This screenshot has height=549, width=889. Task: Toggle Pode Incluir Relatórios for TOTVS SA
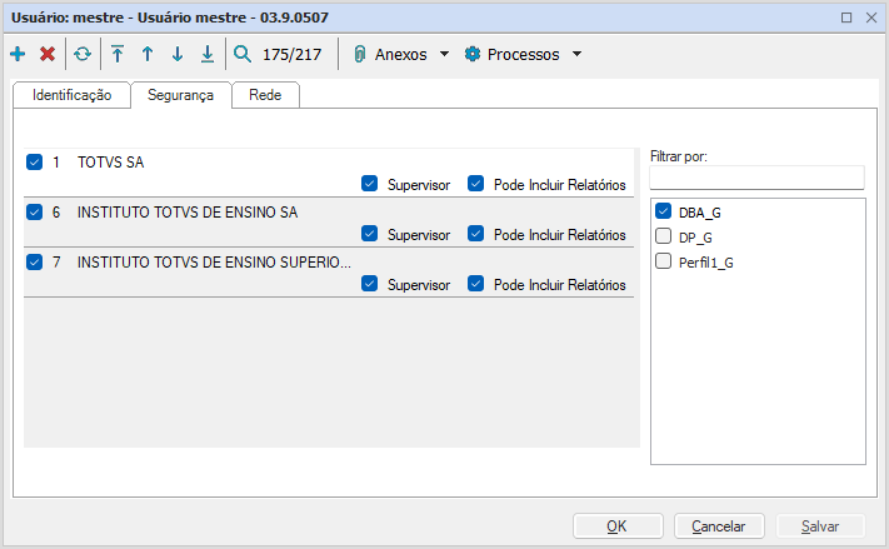click(476, 184)
